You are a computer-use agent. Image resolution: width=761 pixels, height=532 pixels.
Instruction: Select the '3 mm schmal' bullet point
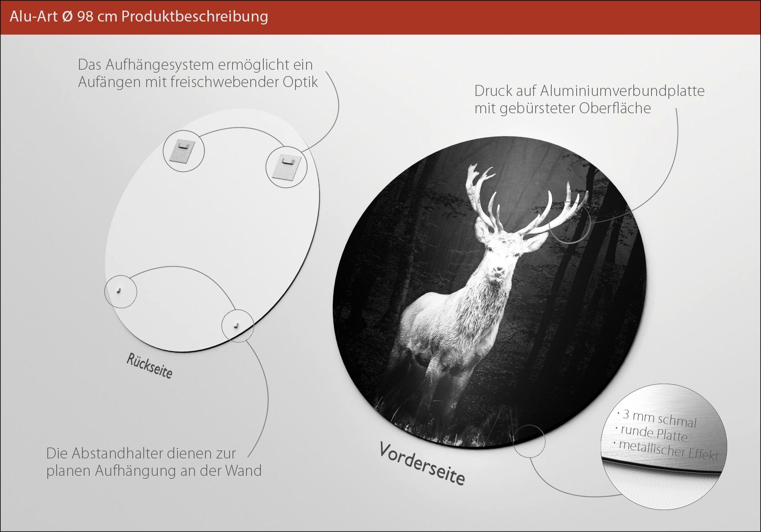[x=658, y=418]
